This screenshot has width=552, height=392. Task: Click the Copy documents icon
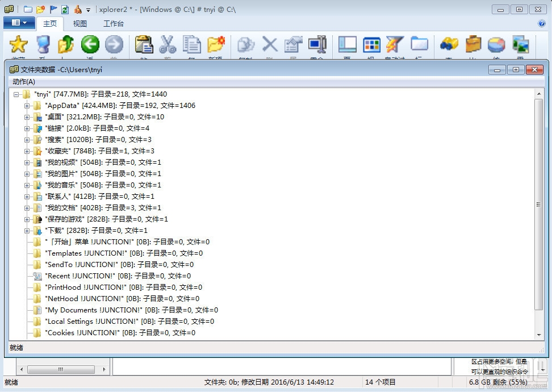[x=191, y=44]
